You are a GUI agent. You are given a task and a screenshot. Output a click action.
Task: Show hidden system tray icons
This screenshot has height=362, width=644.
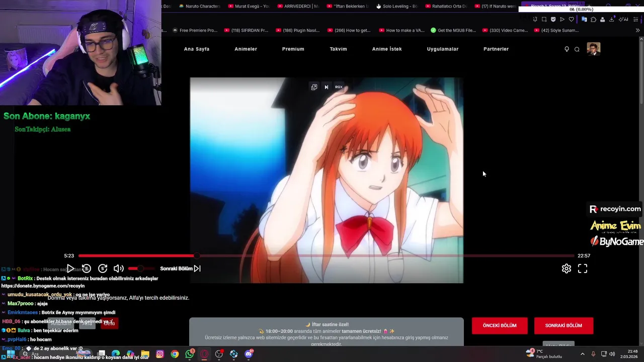pyautogui.click(x=583, y=354)
